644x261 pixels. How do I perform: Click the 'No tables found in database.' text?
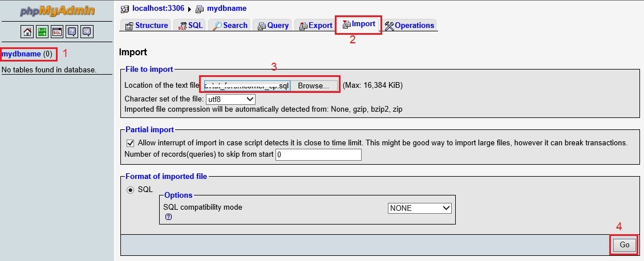click(49, 70)
